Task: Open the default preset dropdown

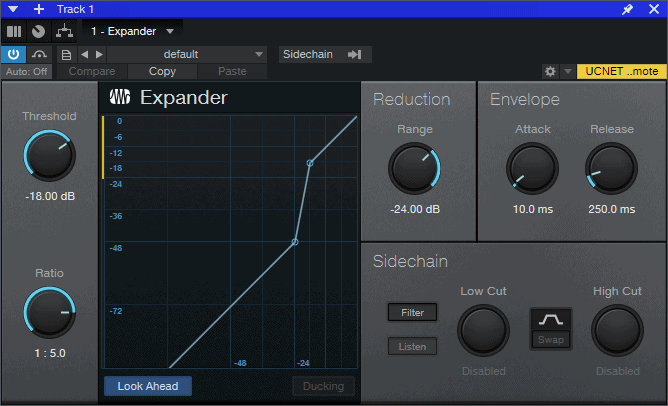Action: tap(187, 55)
